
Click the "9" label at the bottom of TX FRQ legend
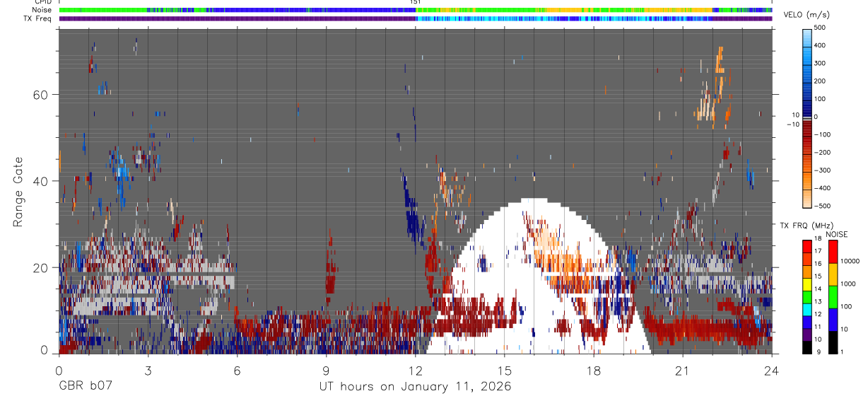click(x=818, y=351)
